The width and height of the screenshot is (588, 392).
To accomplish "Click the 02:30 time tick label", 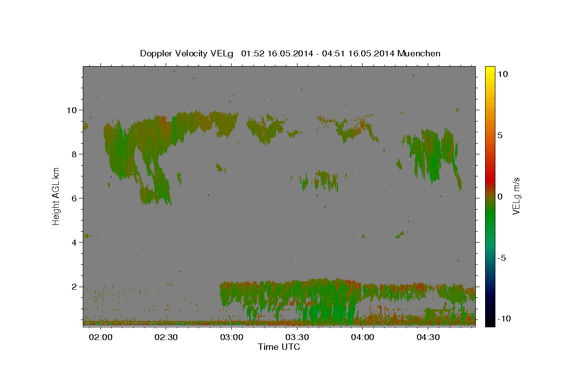I will point(167,337).
